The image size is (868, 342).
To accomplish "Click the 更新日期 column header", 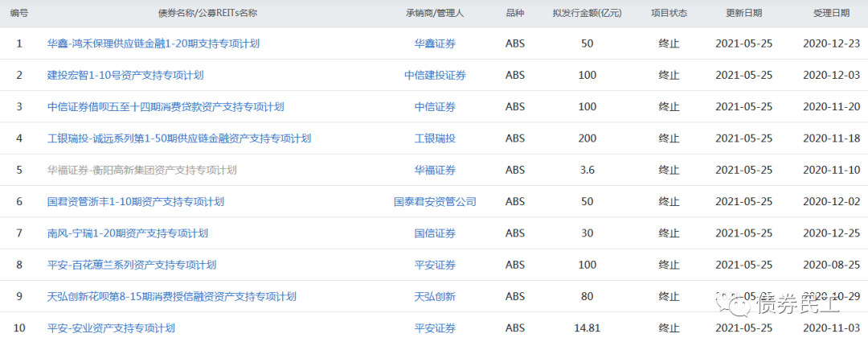I will 743,14.
